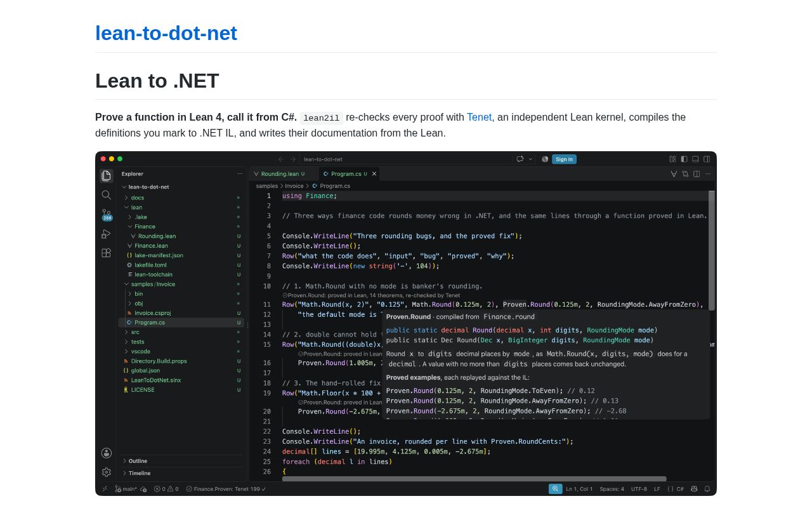This screenshot has width=812, height=508.
Task: Open the editor's more actions menu
Action: [x=708, y=174]
